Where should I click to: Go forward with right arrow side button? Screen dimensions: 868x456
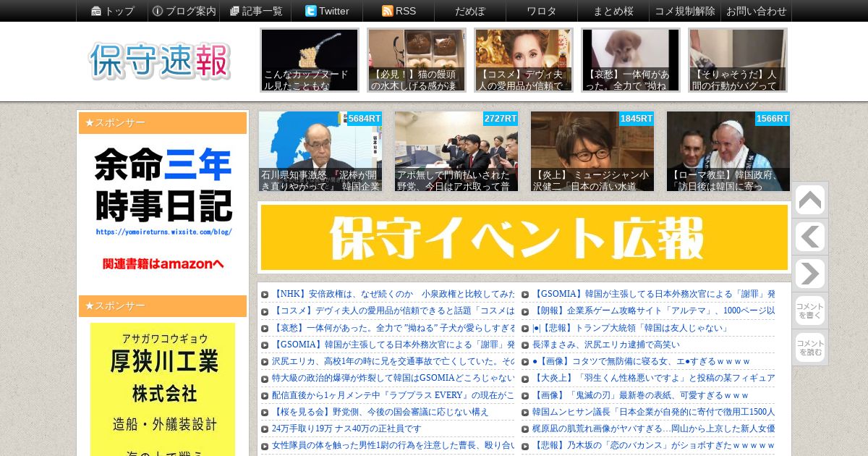(x=810, y=274)
